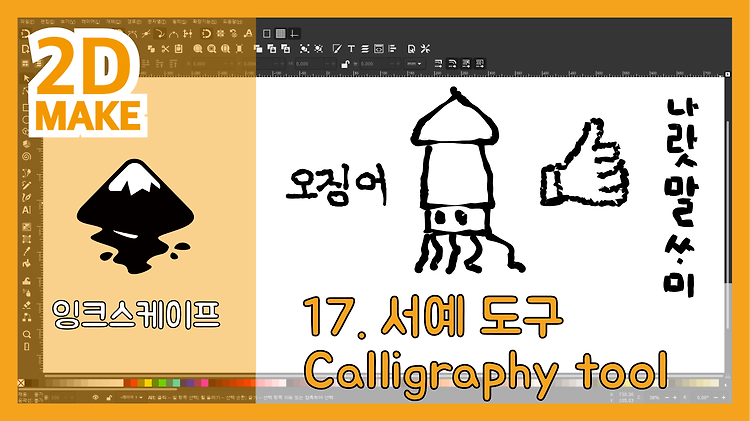Click the vertical scrollbar right of canvas
Image resolution: width=750 pixels, height=421 pixels.
[x=728, y=225]
